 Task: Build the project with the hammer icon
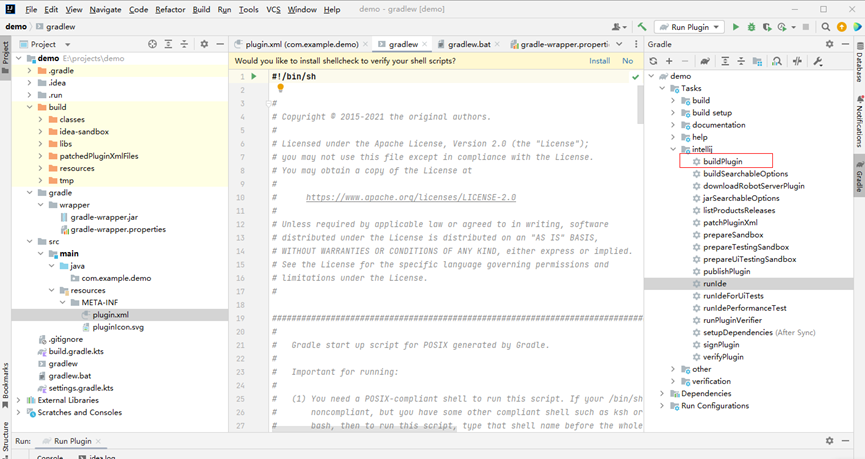click(x=642, y=26)
